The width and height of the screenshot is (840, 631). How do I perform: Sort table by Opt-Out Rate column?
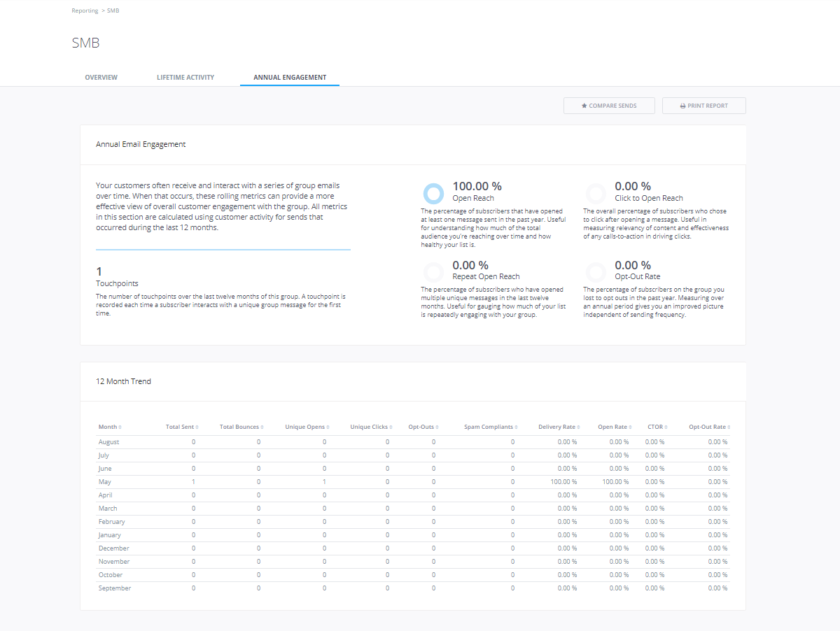pyautogui.click(x=710, y=427)
